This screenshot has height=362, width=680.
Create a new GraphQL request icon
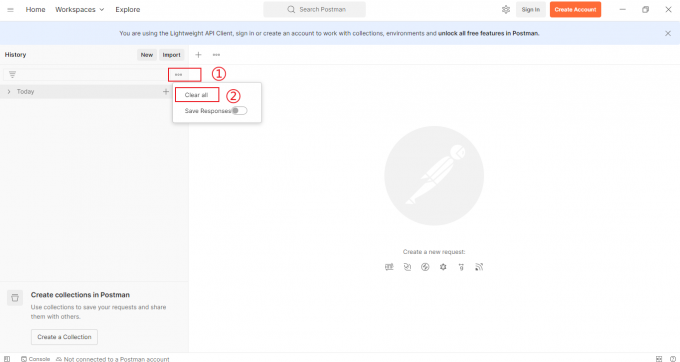click(x=407, y=267)
